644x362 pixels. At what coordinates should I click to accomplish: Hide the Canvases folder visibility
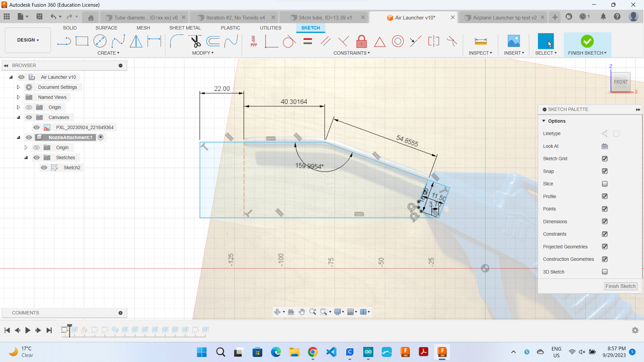[x=29, y=117]
